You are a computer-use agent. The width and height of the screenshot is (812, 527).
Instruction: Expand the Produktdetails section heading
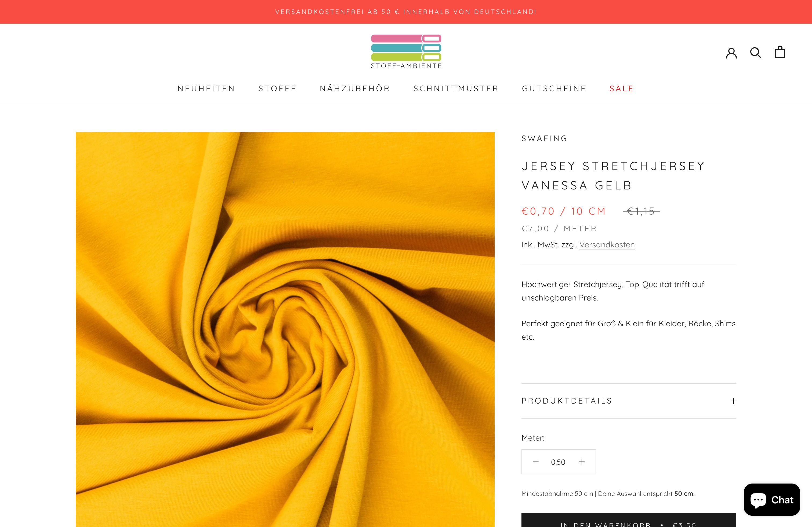tap(567, 401)
